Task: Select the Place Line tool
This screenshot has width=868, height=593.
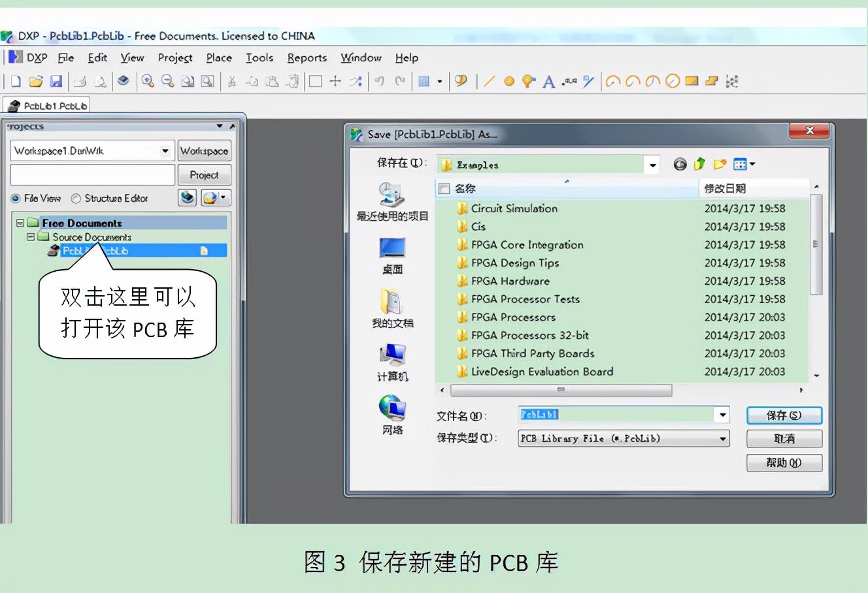Action: point(489,81)
